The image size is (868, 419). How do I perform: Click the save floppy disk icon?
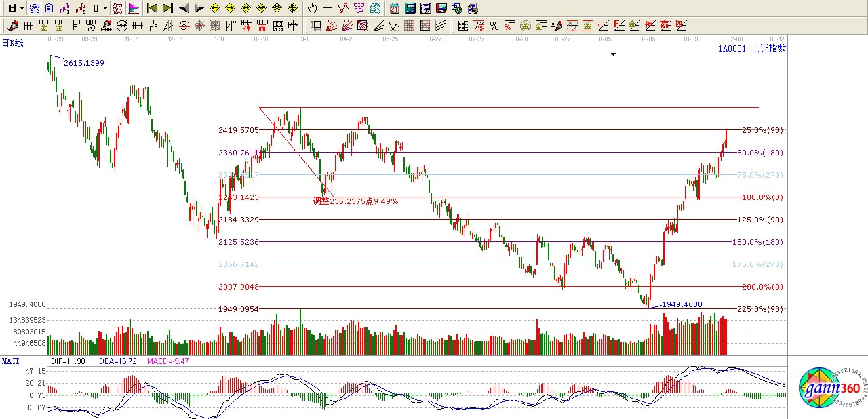(441, 8)
